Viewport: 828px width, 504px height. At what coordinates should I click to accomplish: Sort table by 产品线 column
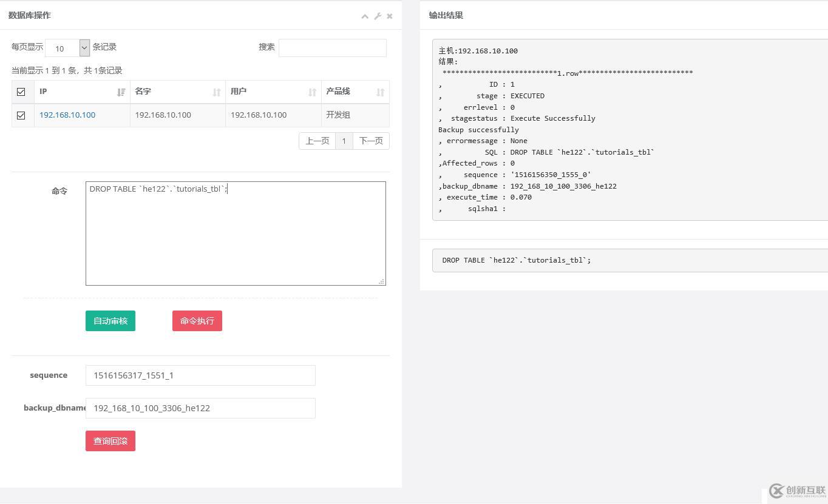point(355,92)
